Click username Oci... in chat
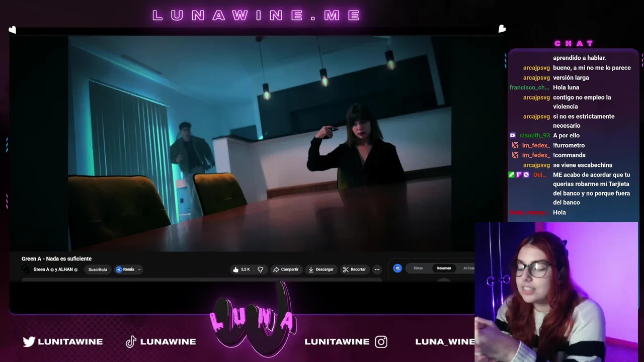The image size is (644, 362). [x=540, y=175]
